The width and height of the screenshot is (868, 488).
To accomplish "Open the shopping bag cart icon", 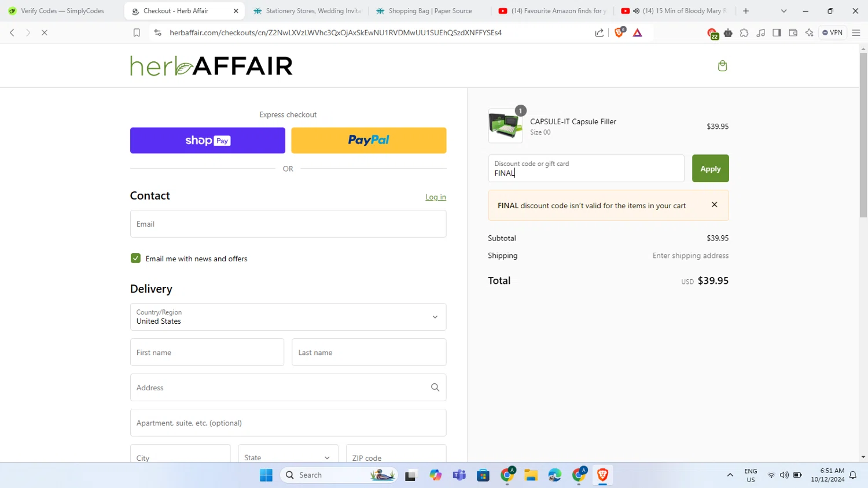I will click(722, 66).
